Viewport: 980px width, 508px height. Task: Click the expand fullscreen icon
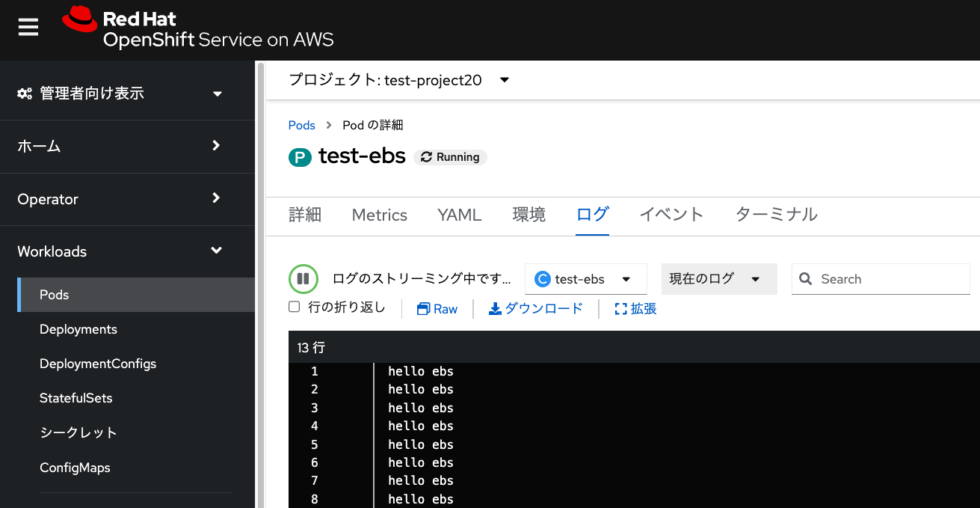tap(620, 309)
